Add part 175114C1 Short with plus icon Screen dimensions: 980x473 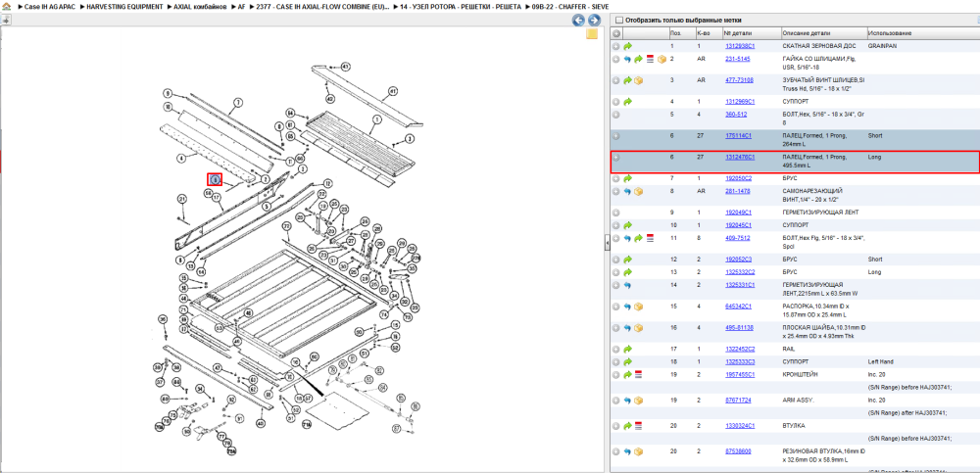click(x=616, y=135)
